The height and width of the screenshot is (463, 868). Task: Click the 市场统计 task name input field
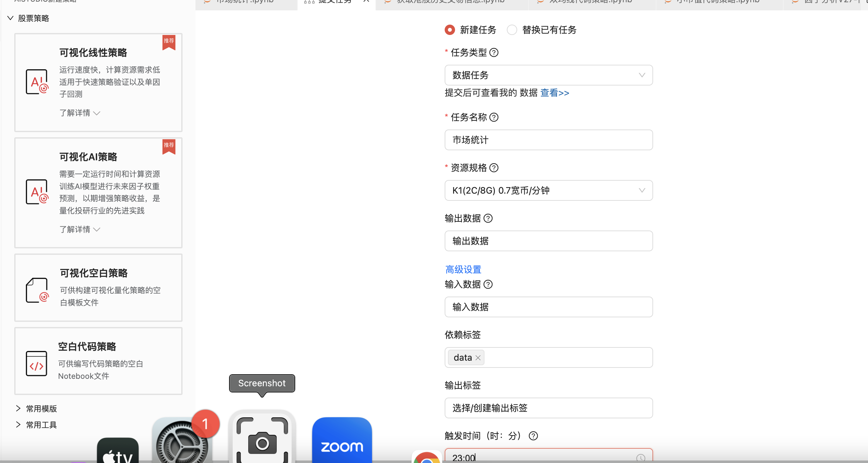(x=548, y=140)
